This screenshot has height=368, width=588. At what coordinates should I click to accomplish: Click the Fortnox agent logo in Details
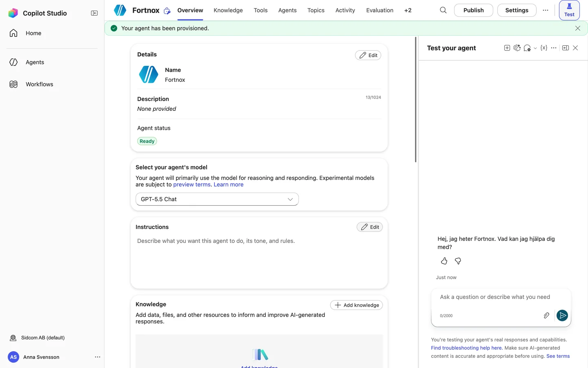149,74
